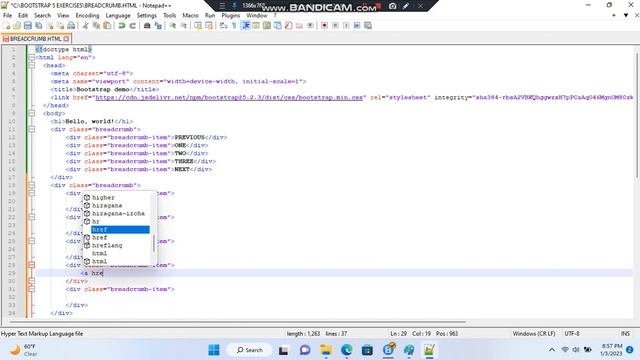Click the Save Recorded Macro icon
The height and width of the screenshot is (360, 640).
pyautogui.click(x=368, y=25)
